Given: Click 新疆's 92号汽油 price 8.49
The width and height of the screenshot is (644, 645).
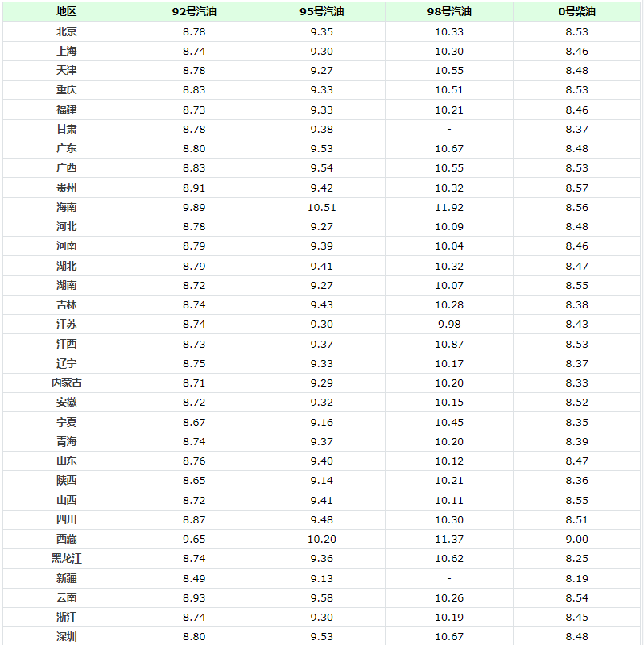Looking at the screenshot, I should (x=194, y=578).
